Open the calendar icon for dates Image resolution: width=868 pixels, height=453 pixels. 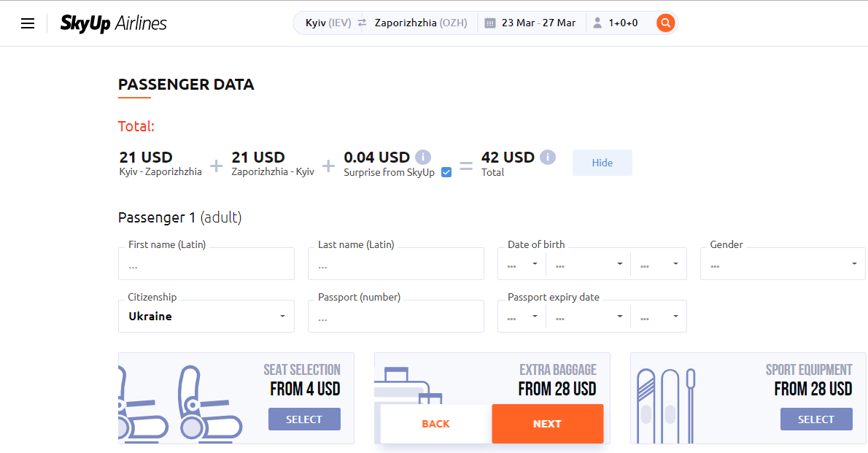point(490,23)
